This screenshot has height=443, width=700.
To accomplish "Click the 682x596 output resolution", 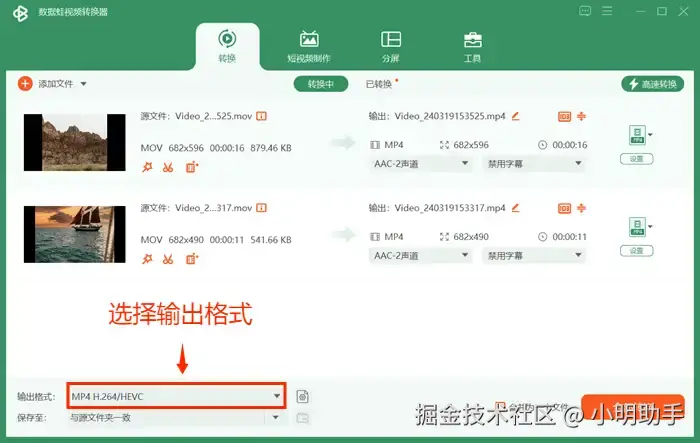I will 471,145.
